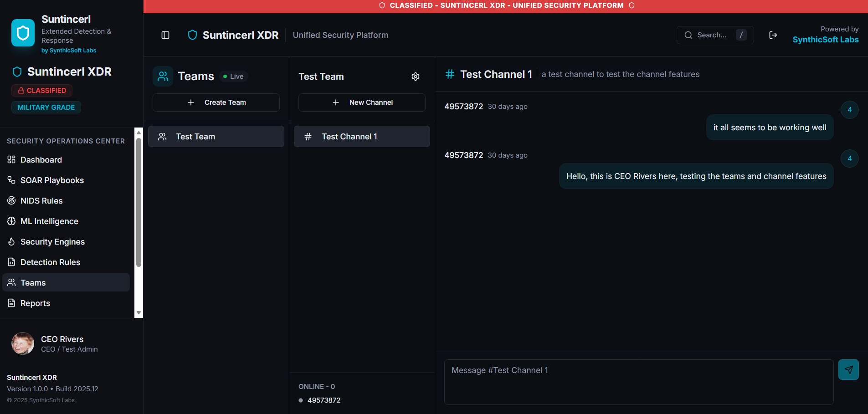Toggle the sidebar collapse icon
868x414 pixels.
[165, 35]
